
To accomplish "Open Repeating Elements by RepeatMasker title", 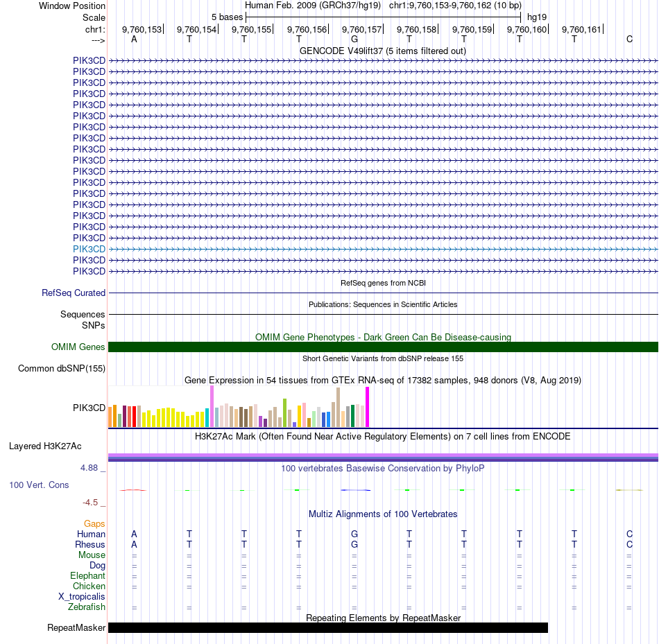I will point(383,618).
